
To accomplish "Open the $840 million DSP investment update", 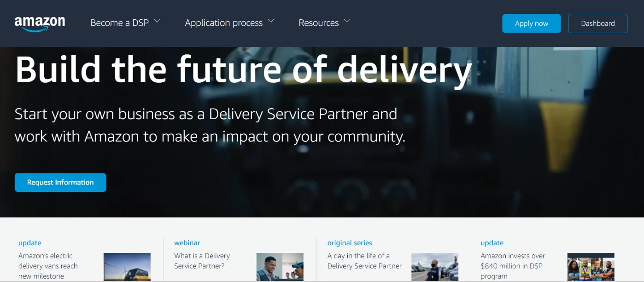I will click(x=512, y=266).
